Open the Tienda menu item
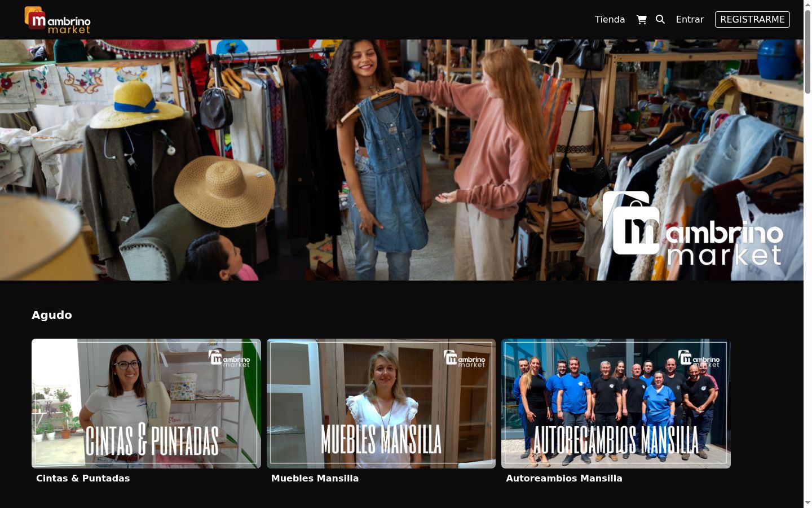 pos(610,19)
